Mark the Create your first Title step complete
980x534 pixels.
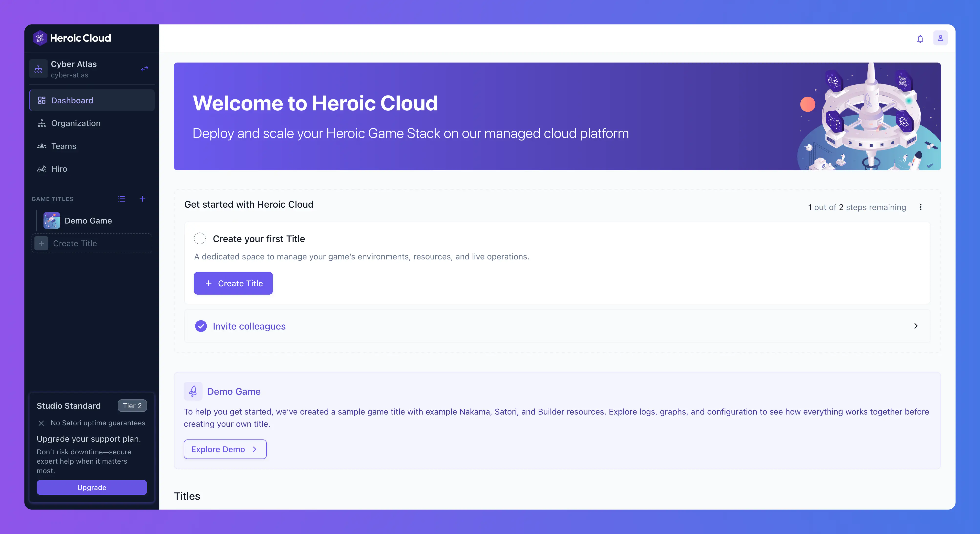(x=200, y=238)
